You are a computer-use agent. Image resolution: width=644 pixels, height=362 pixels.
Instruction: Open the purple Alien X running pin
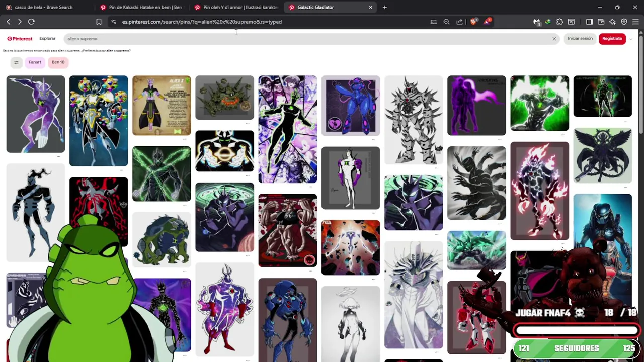pyautogui.click(x=36, y=114)
